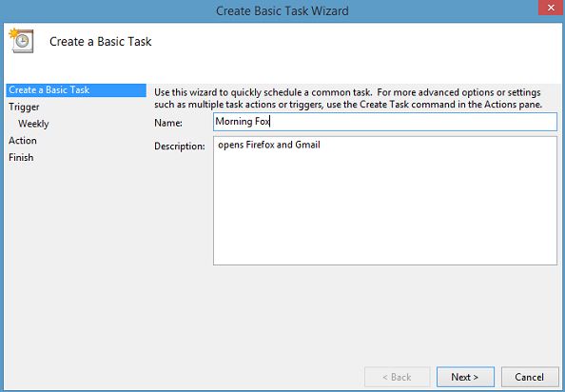The image size is (565, 392).
Task: Place cursor on 'opens Firefox and Gmail' text
Action: coord(269,145)
